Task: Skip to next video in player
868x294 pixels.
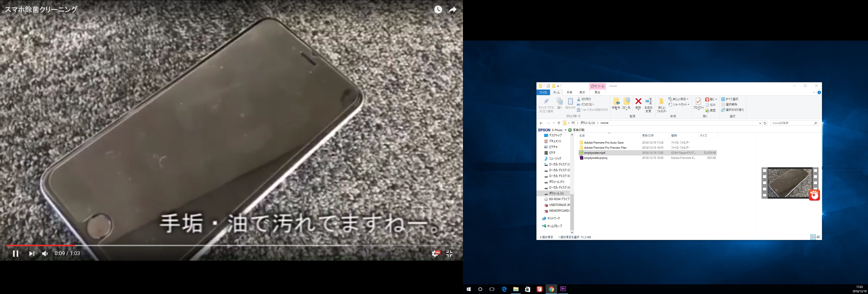Action: pyautogui.click(x=31, y=253)
